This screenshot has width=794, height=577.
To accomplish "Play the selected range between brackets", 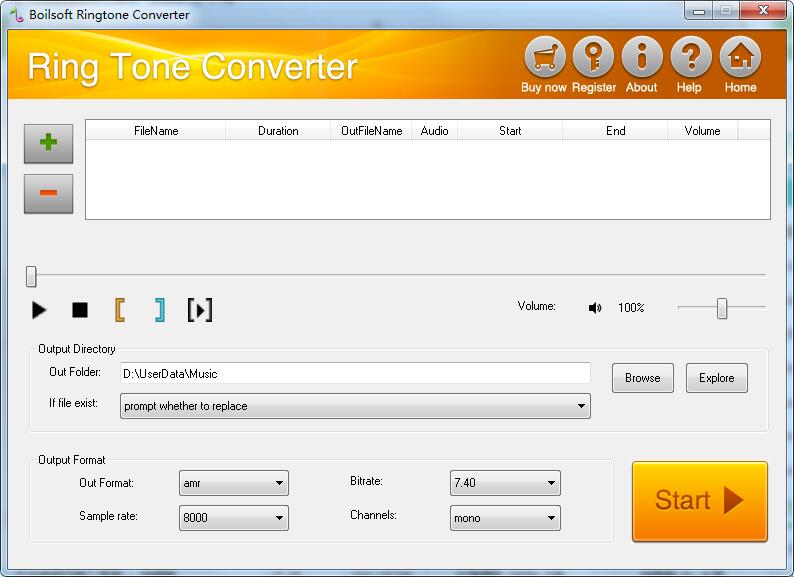I will point(200,310).
